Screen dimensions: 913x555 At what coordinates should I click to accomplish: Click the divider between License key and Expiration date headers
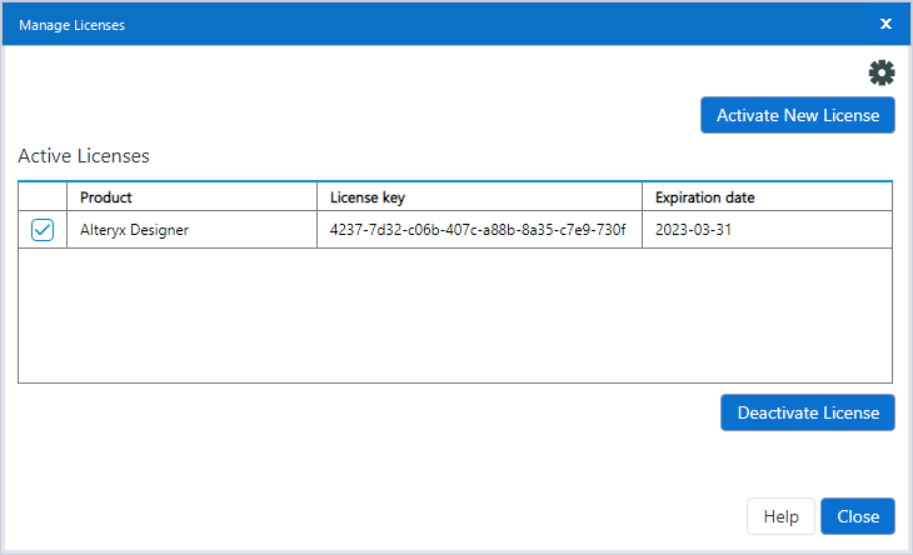point(642,197)
